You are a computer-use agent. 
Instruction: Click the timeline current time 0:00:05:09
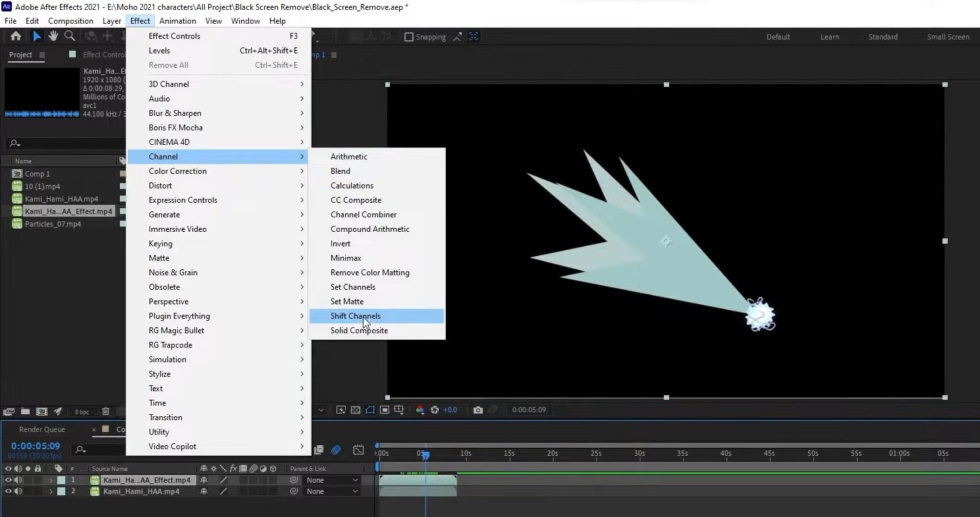(x=36, y=446)
